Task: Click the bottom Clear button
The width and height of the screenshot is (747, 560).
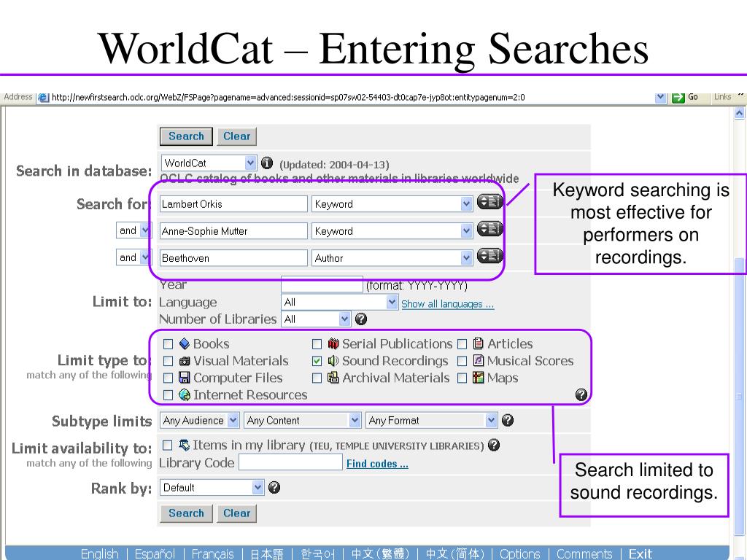Action: (237, 513)
